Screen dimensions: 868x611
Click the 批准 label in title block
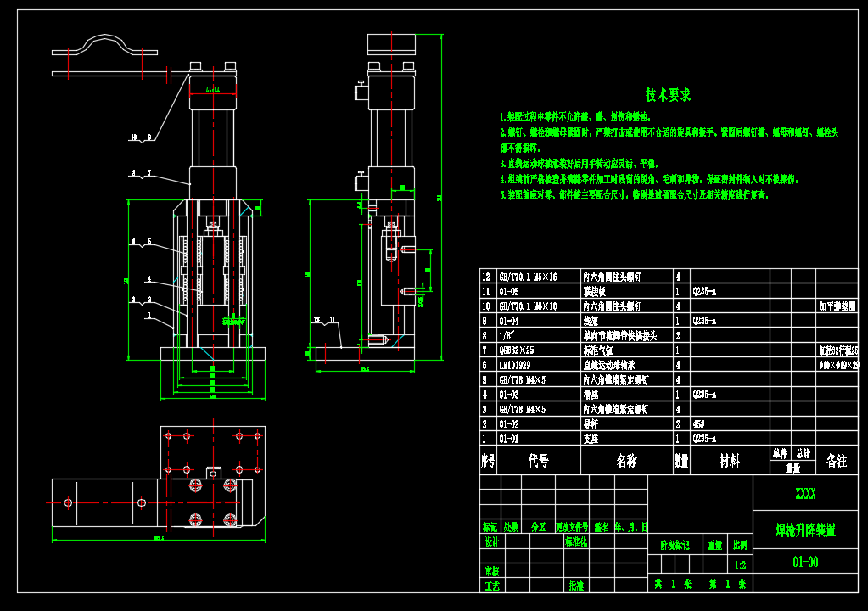(x=576, y=586)
